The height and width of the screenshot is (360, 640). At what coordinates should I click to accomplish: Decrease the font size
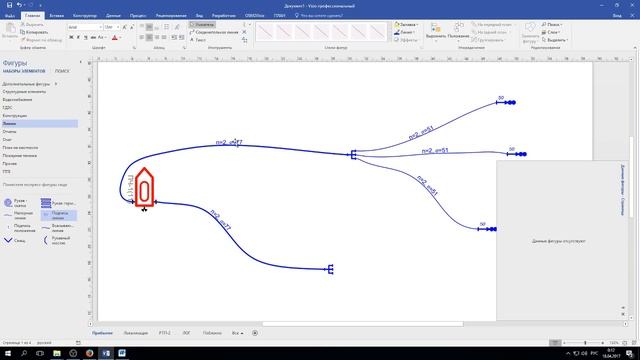coord(131,27)
